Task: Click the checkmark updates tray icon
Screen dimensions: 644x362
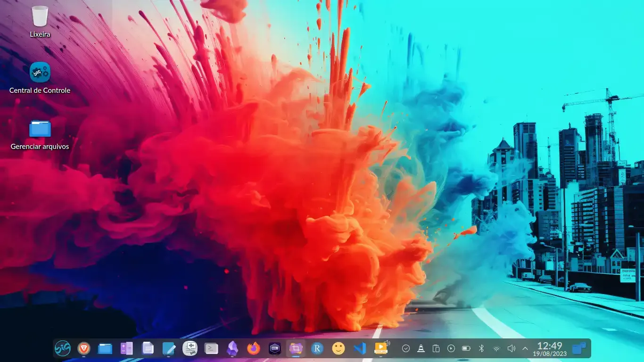Action: [x=406, y=348]
